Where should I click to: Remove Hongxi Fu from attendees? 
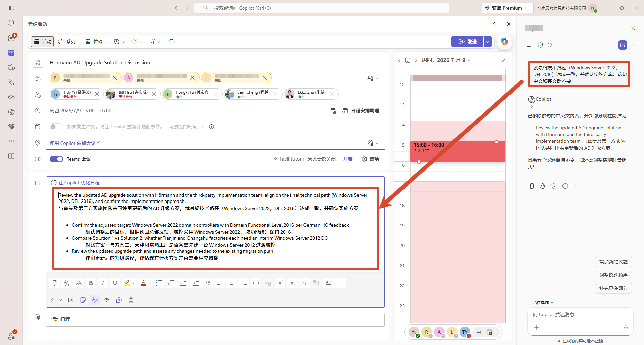coord(216,94)
